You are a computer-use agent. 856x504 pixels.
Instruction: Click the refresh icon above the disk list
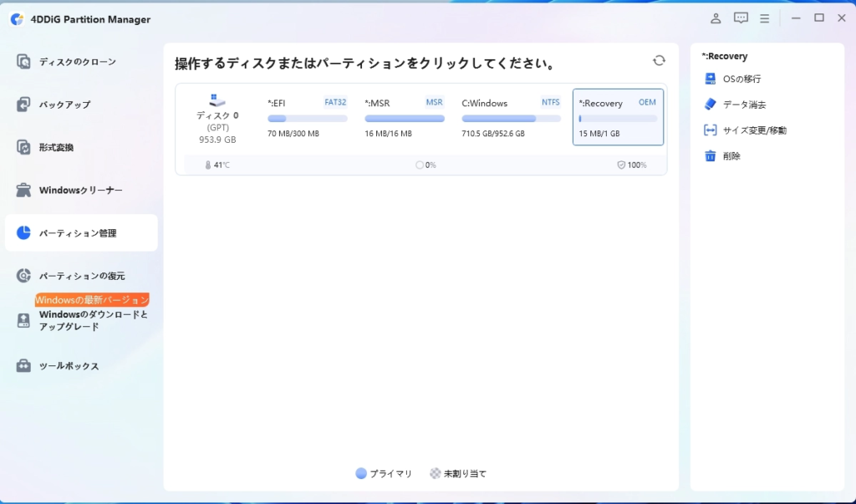coord(659,61)
